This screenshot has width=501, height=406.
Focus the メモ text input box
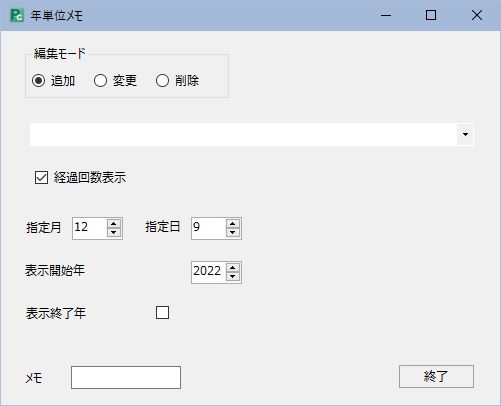126,377
